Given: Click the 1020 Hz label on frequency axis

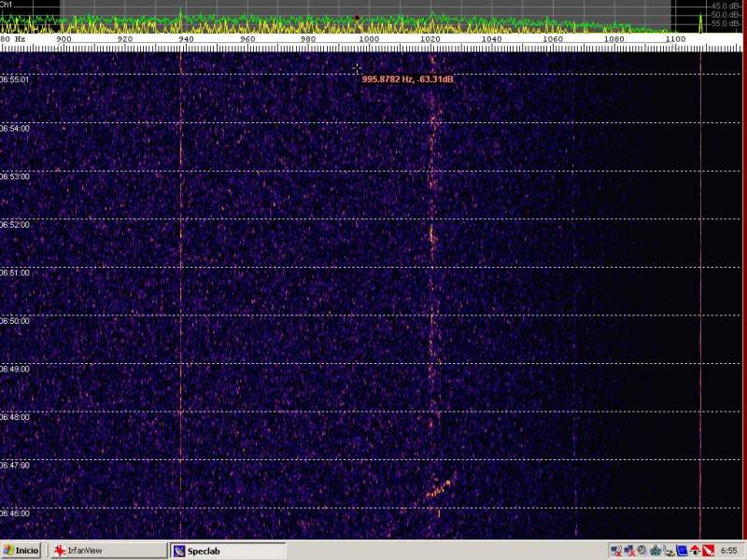Looking at the screenshot, I should [430, 39].
